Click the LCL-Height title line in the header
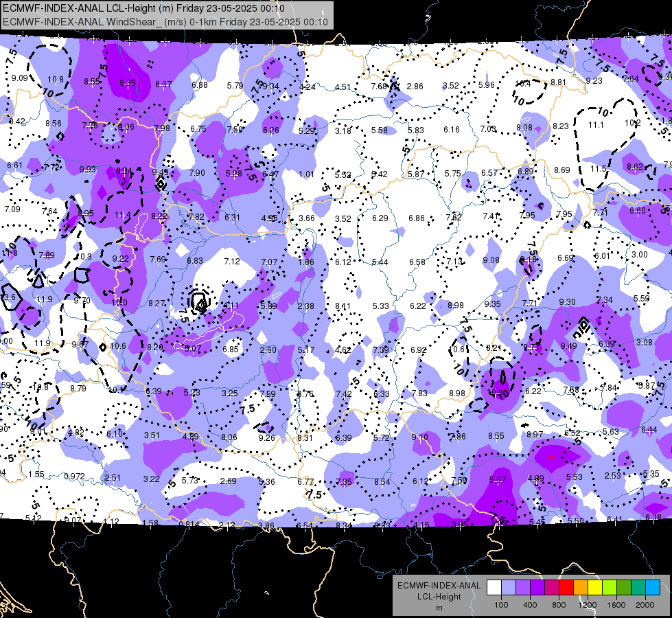Screen dimensions: 672x618 (143, 8)
